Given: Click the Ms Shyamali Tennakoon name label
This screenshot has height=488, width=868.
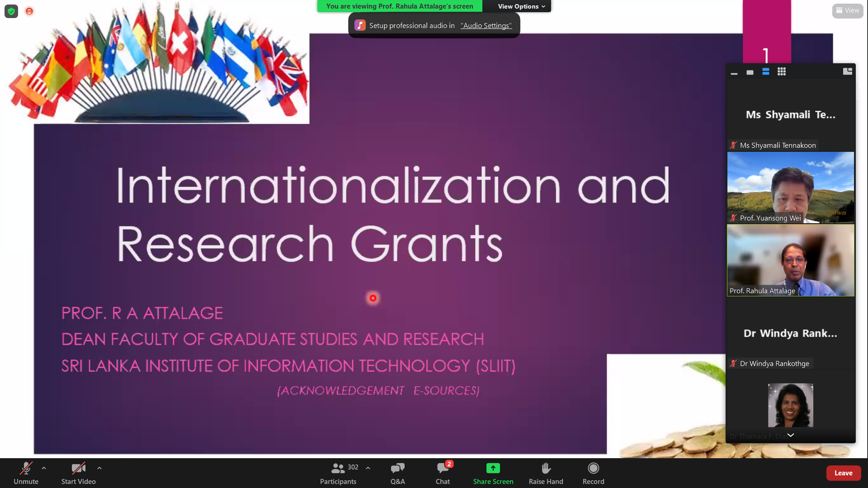Looking at the screenshot, I should pos(778,145).
